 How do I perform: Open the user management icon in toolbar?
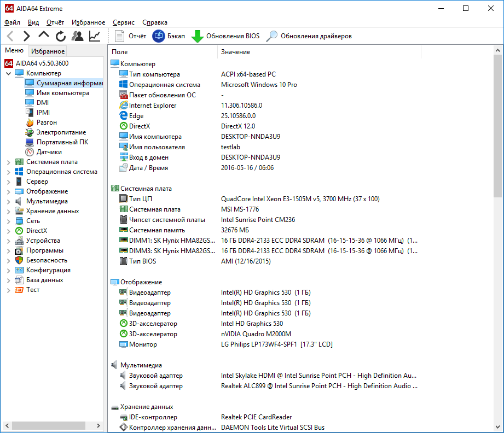[78, 36]
